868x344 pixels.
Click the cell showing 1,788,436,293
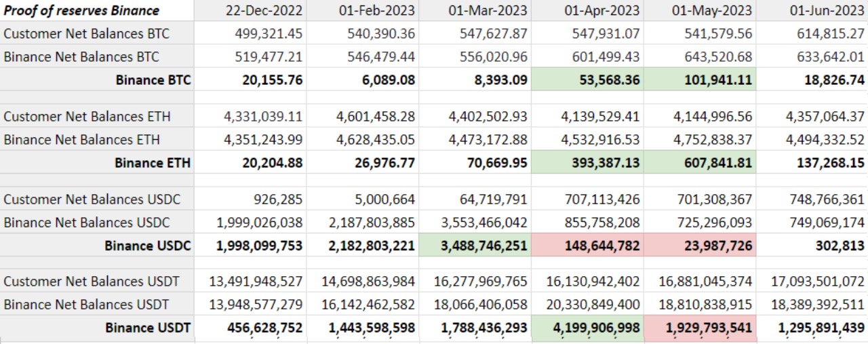click(475, 328)
